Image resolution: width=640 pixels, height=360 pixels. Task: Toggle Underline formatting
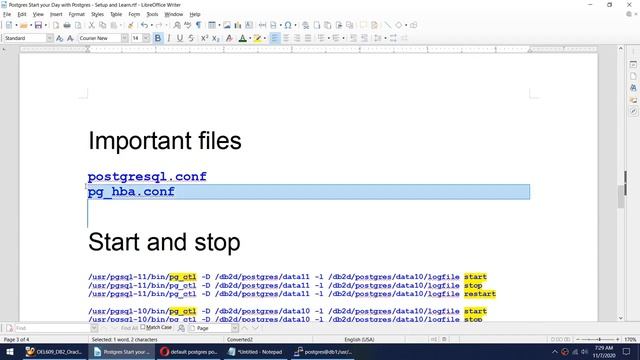click(x=180, y=38)
